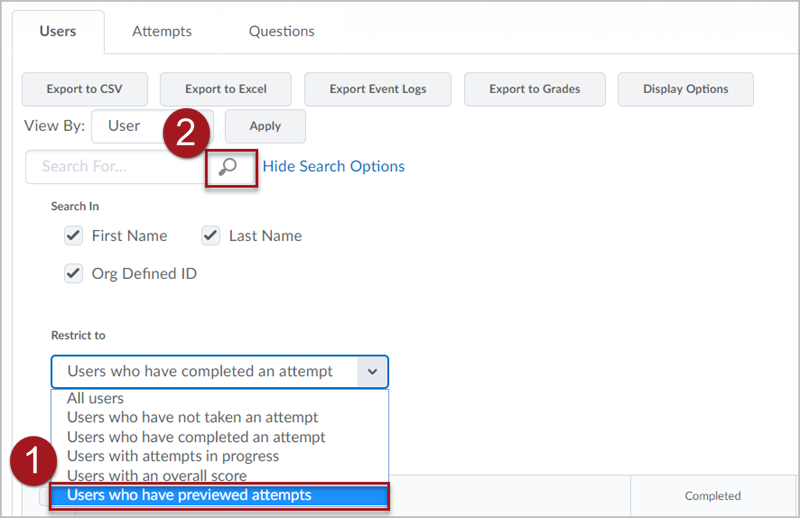Click the Apply button

click(265, 126)
